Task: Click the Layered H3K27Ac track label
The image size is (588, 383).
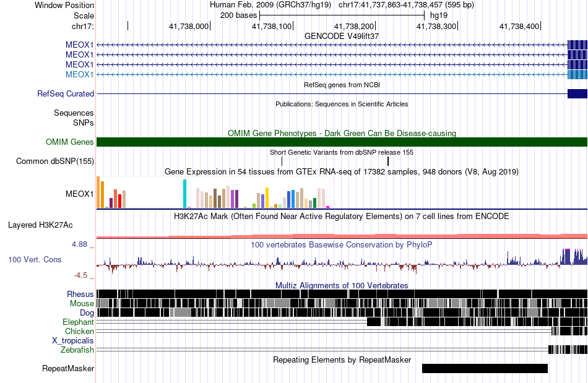Action: (40, 225)
